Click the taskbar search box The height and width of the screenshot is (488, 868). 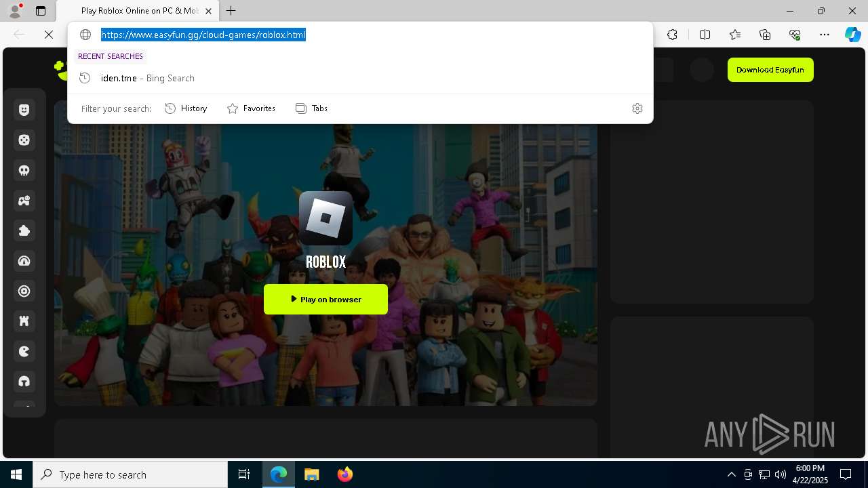(130, 474)
